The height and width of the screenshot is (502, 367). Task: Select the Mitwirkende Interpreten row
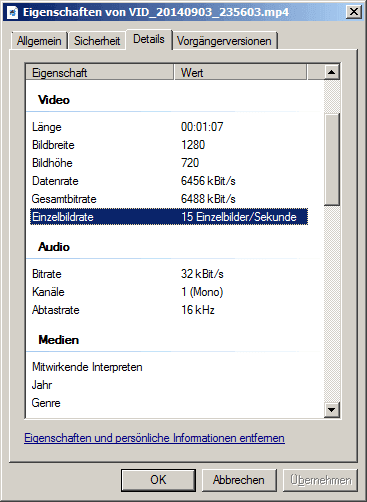coord(169,367)
